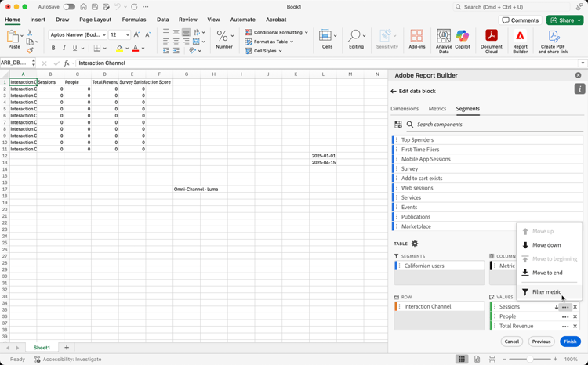Open the Report Builder add-in icon
The width and height of the screenshot is (588, 365).
(x=520, y=41)
